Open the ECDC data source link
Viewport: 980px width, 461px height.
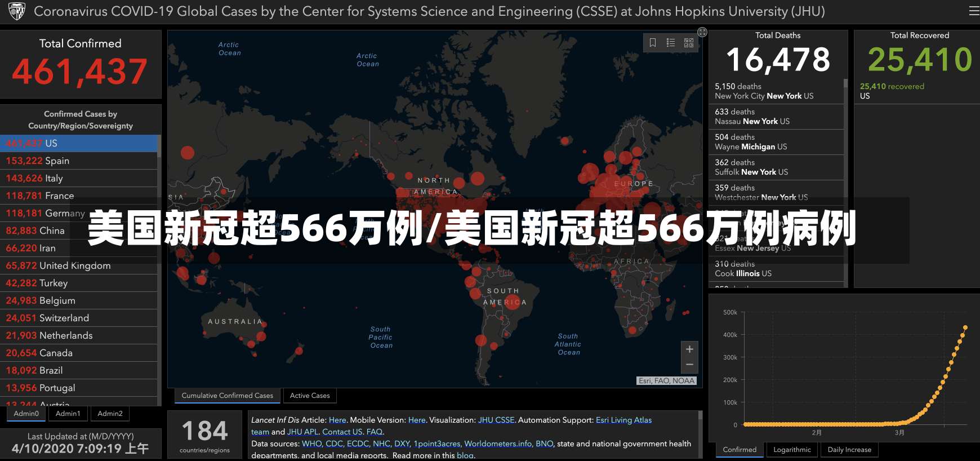(358, 444)
